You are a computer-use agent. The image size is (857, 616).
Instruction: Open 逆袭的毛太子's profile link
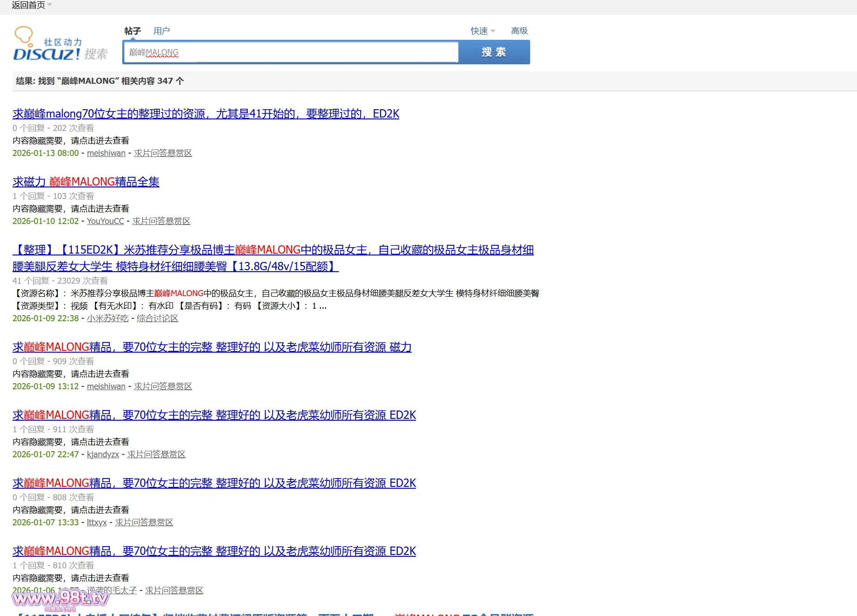pyautogui.click(x=112, y=591)
